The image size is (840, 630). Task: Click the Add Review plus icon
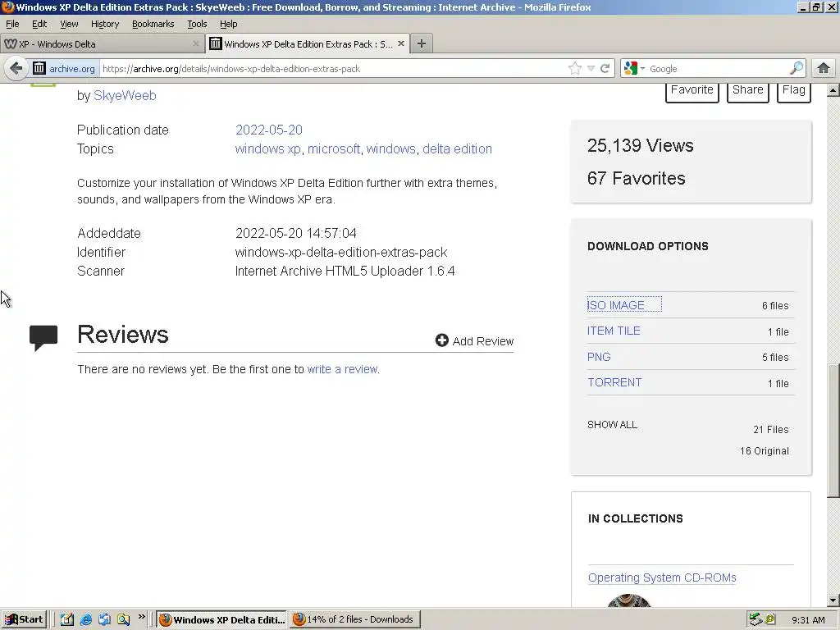(x=442, y=340)
